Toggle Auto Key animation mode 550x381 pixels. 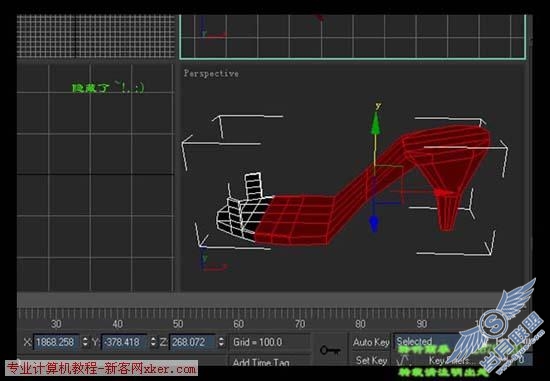point(371,342)
